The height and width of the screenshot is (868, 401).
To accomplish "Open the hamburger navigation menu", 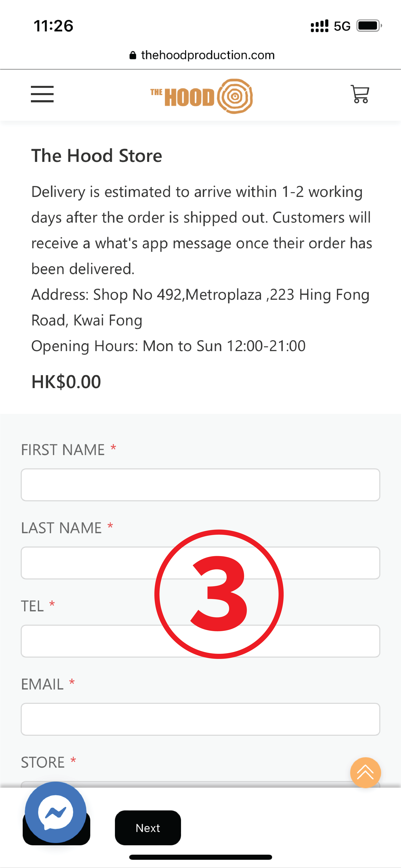I will (x=42, y=94).
